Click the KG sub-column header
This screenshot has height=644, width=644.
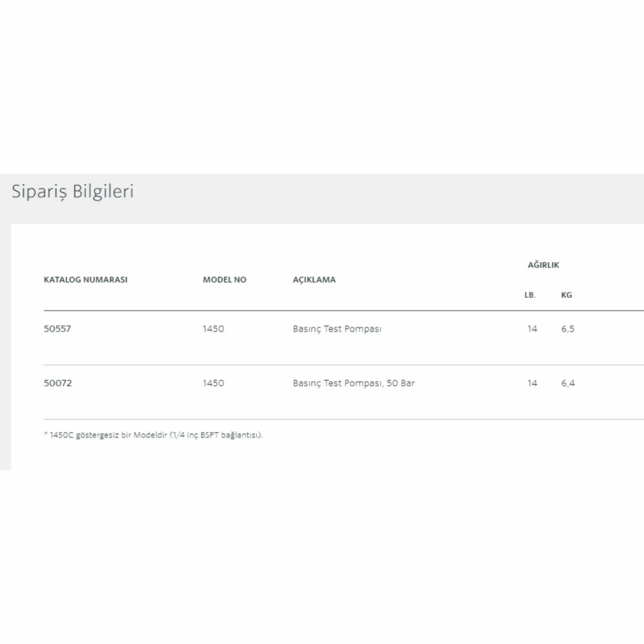pyautogui.click(x=566, y=294)
